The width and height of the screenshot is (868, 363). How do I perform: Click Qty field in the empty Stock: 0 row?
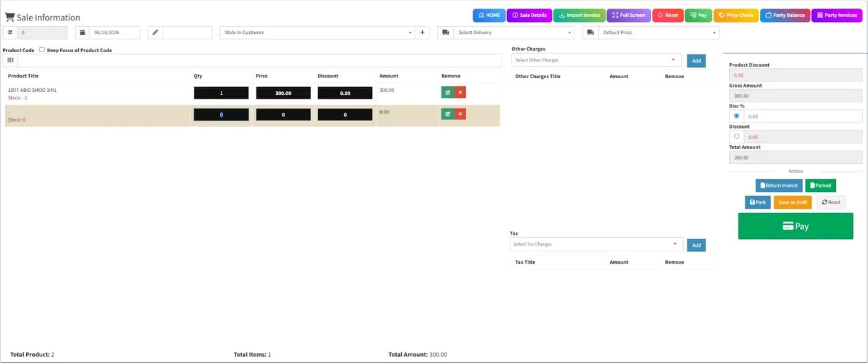[x=221, y=115]
